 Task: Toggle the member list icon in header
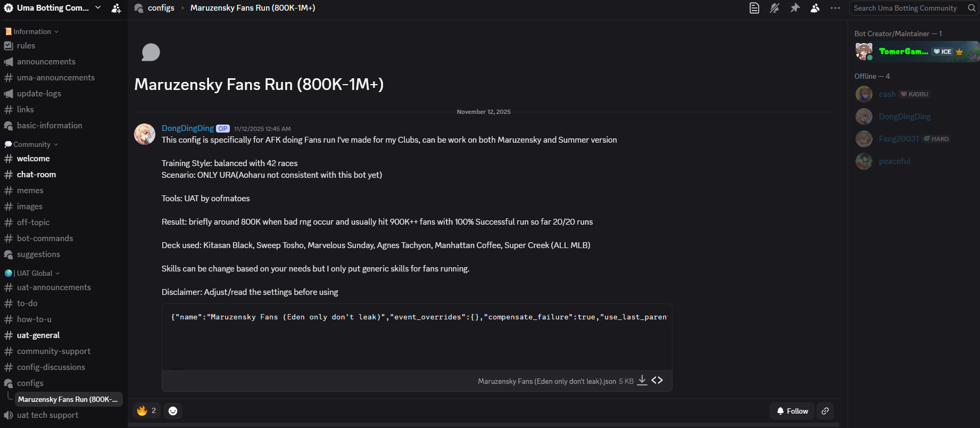tap(815, 8)
